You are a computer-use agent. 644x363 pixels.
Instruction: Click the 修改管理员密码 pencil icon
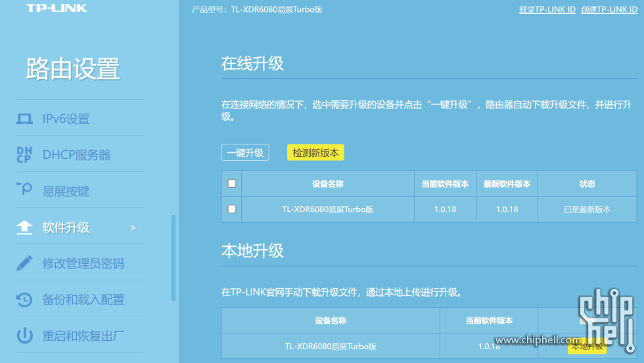pyautogui.click(x=24, y=264)
